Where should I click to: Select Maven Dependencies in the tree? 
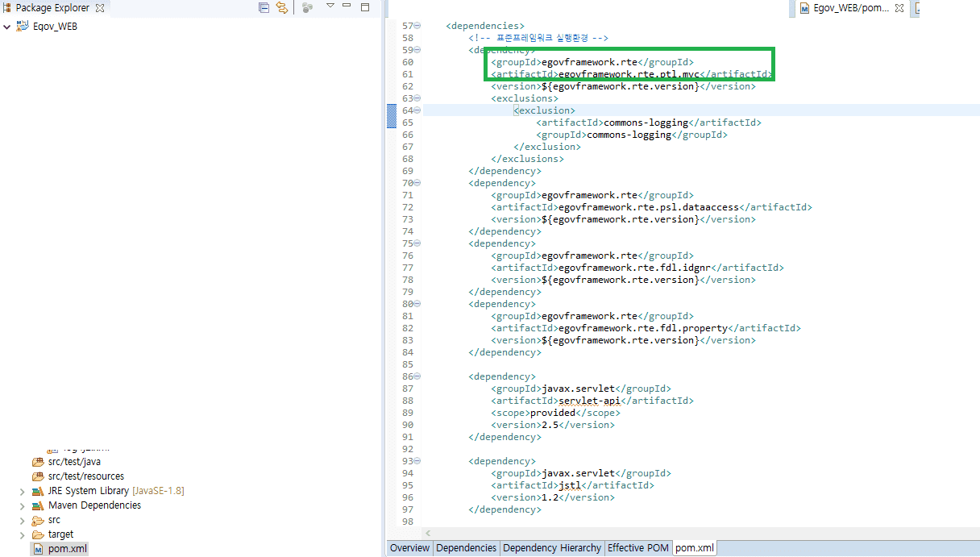[94, 505]
